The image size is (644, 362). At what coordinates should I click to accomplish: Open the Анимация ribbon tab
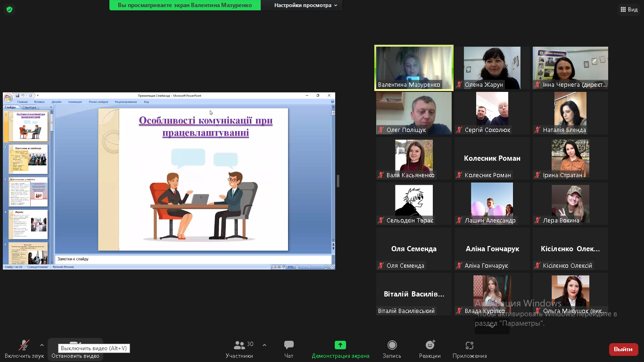pos(75,102)
